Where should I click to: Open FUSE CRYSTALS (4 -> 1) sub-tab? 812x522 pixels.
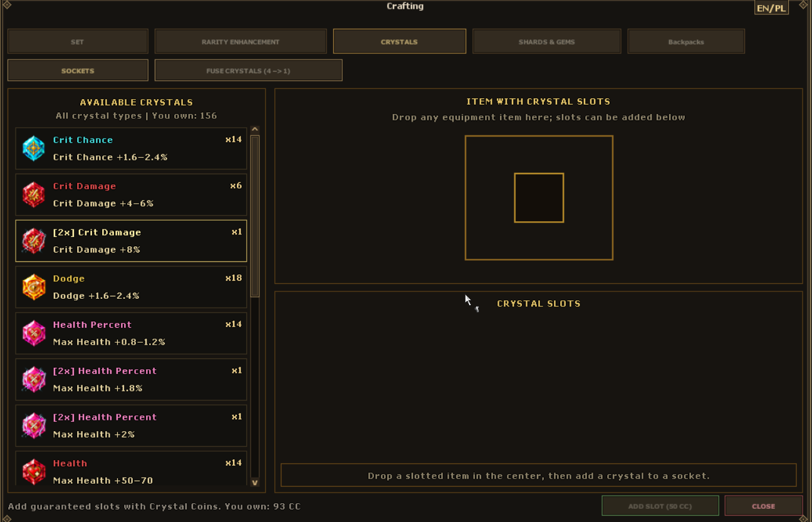pos(248,70)
